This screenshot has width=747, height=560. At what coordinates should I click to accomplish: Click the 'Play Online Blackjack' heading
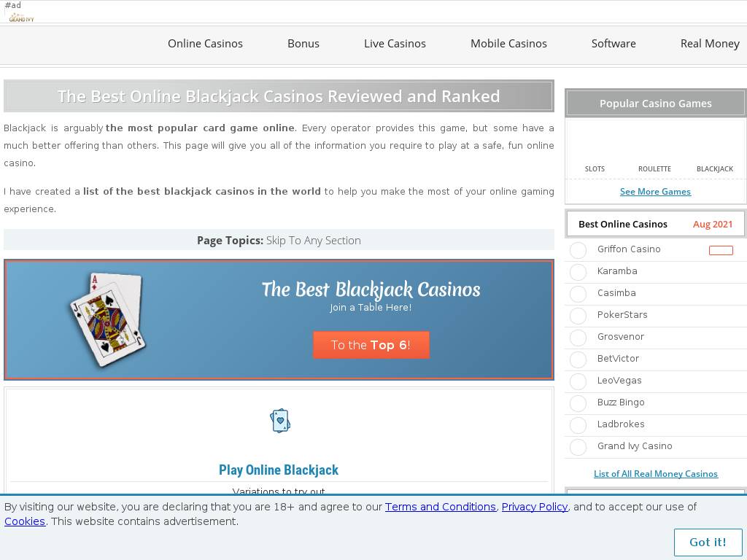tap(279, 470)
